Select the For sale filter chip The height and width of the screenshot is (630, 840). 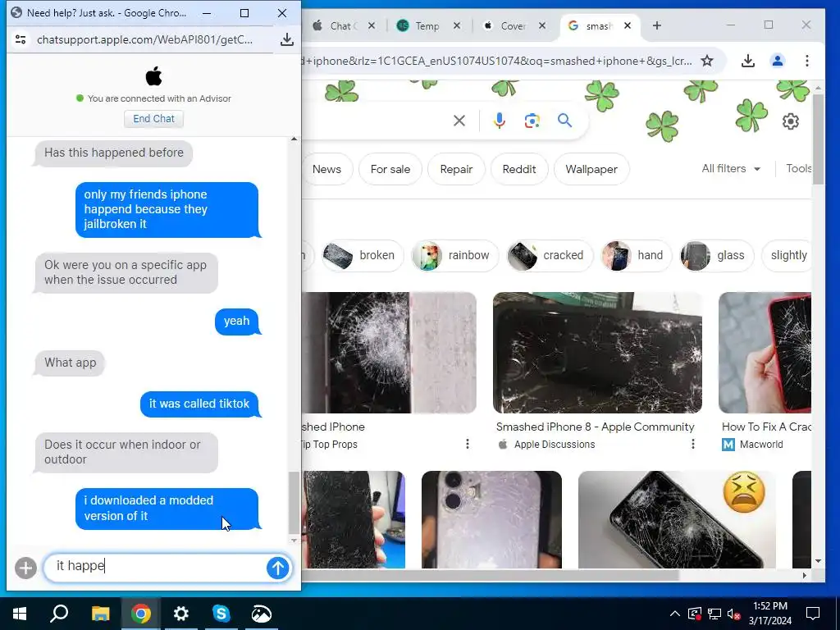point(390,169)
